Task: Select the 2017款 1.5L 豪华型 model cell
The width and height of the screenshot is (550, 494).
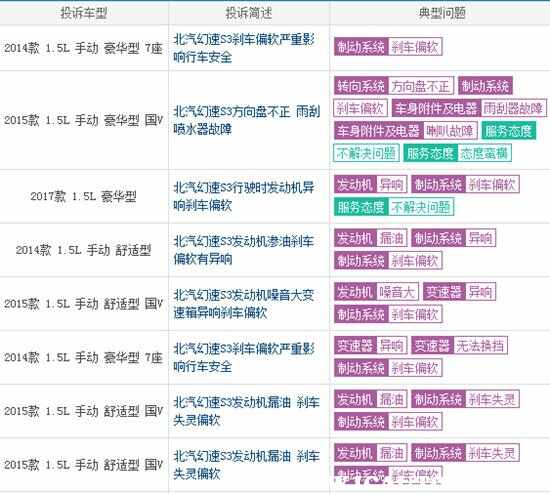Action: click(83, 196)
